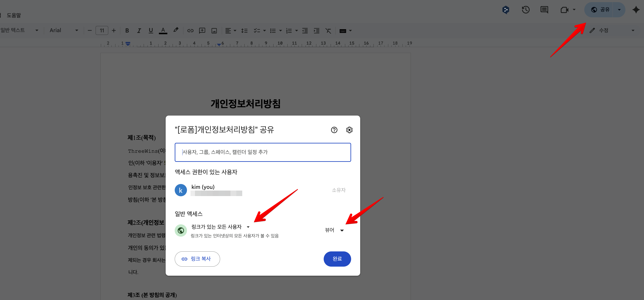Click the Gemini sparkle icon

coord(636,10)
